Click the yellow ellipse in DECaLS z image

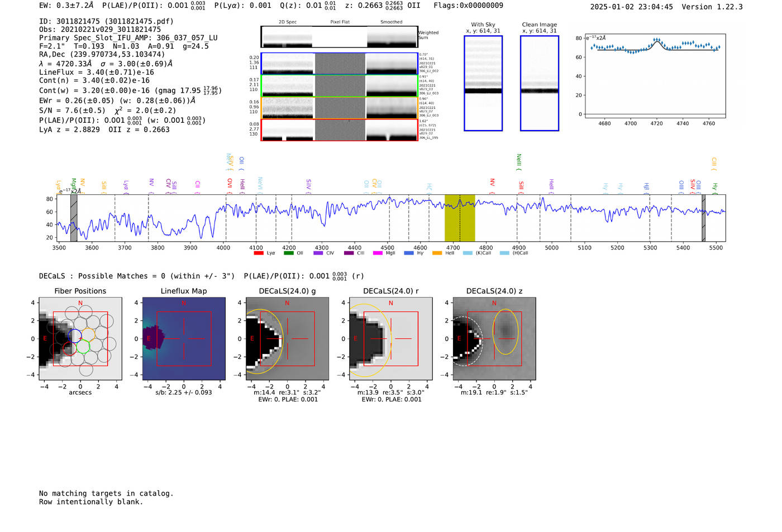pos(506,332)
